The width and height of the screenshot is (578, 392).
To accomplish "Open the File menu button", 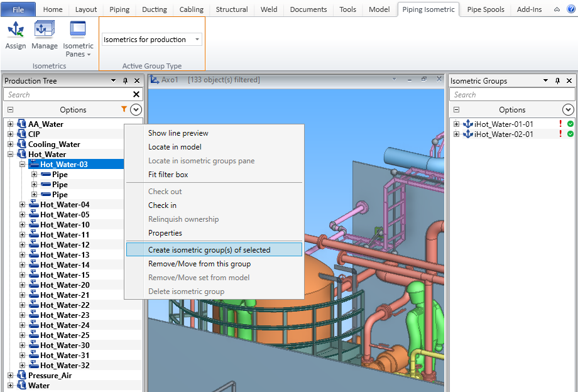I will (x=18, y=9).
